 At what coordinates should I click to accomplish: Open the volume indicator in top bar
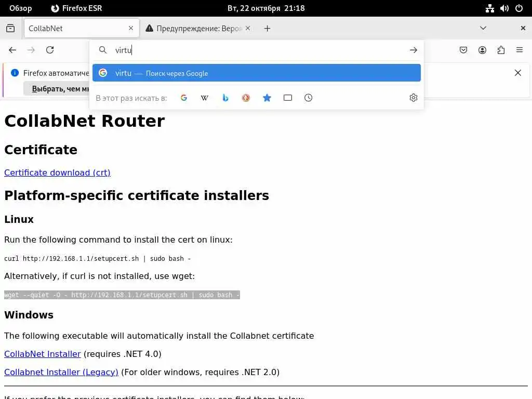[504, 8]
